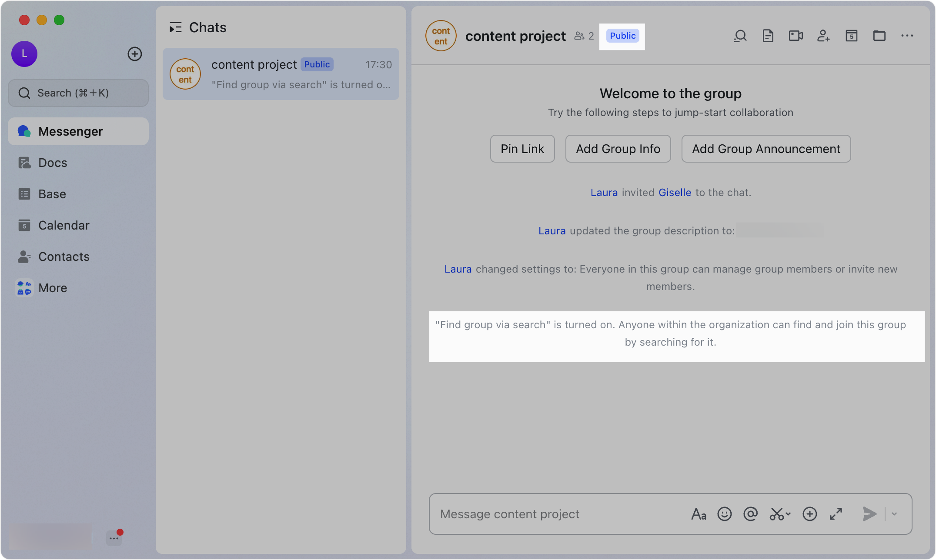Image resolution: width=936 pixels, height=560 pixels.
Task: Insert an emoji in the message
Action: [725, 514]
